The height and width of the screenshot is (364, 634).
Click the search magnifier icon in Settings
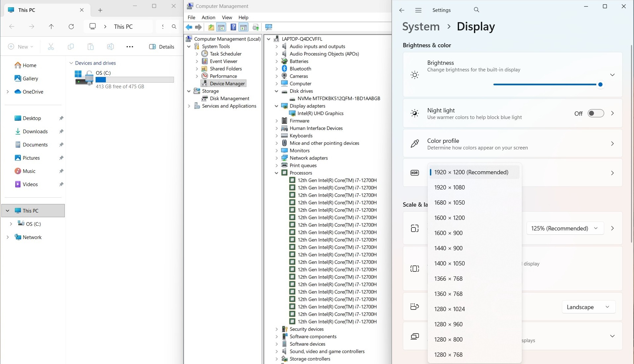[476, 10]
